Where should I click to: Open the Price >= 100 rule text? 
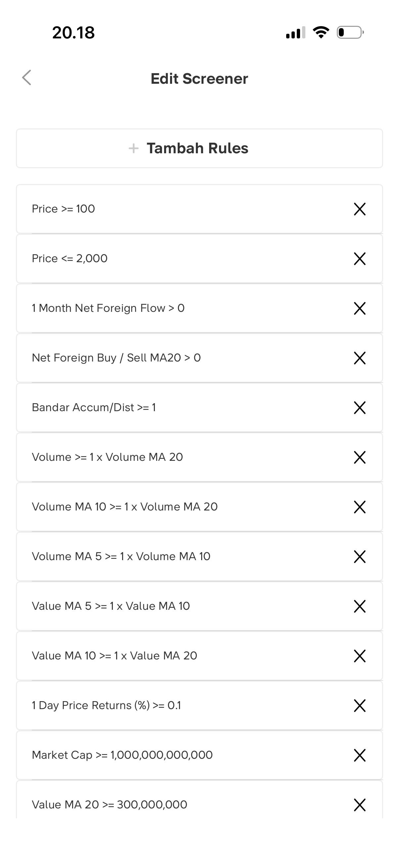coord(63,209)
